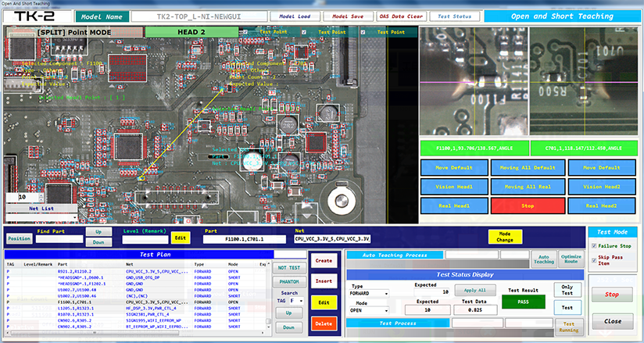Toggle the Failure Stop checkbox
The width and height of the screenshot is (644, 343).
(x=592, y=245)
